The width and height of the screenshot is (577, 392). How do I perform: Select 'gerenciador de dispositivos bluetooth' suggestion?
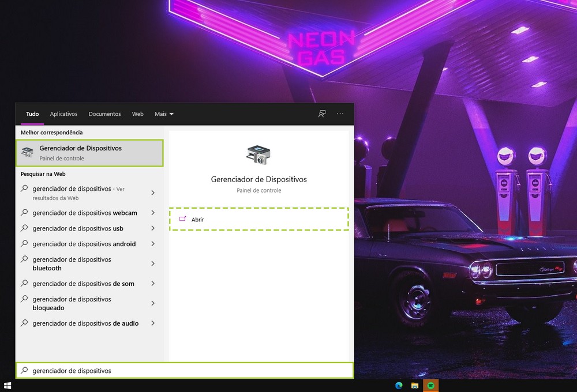point(89,263)
